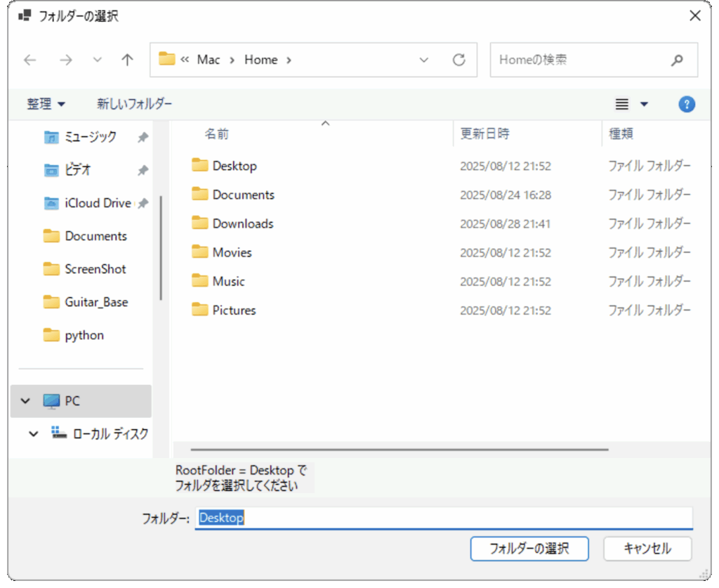Unpin ビデオ from quick access
The width and height of the screenshot is (719, 588).
pyautogui.click(x=142, y=170)
